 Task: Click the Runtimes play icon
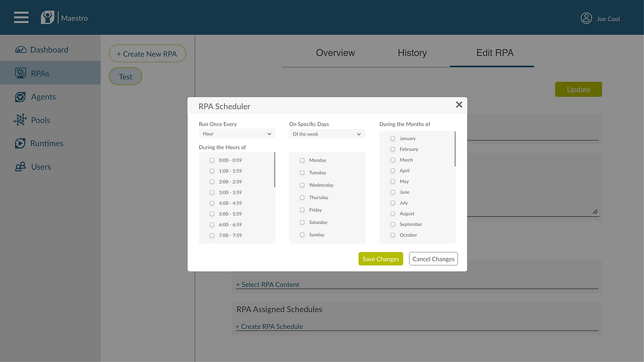pos(20,143)
